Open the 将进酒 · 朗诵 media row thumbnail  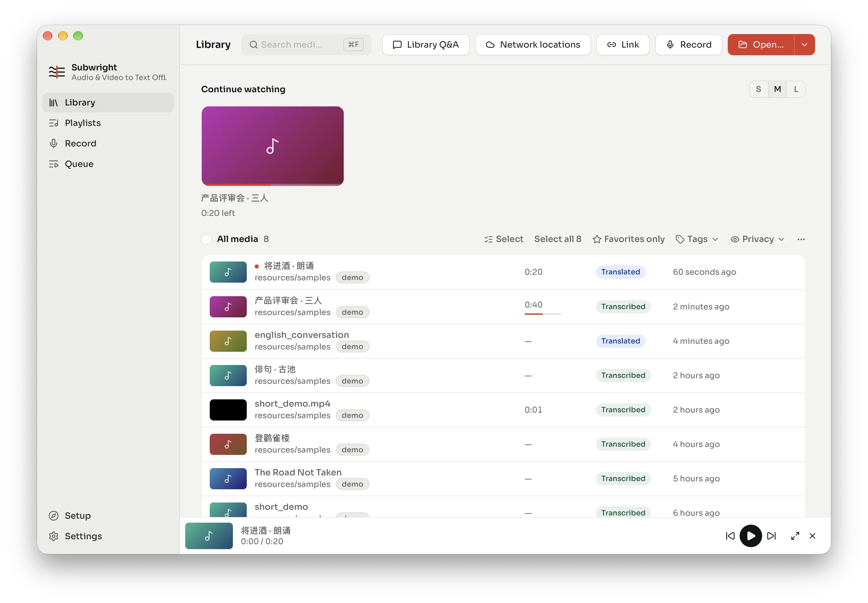click(x=228, y=272)
